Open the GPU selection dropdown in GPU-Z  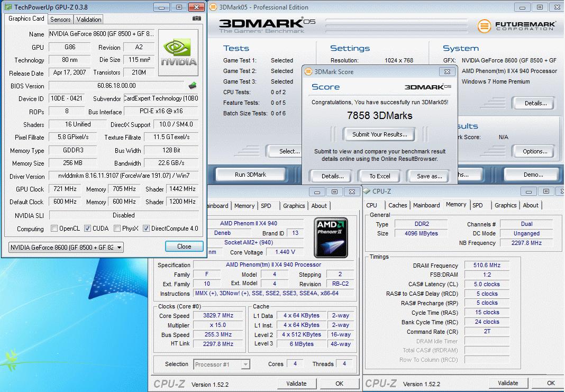(66, 247)
